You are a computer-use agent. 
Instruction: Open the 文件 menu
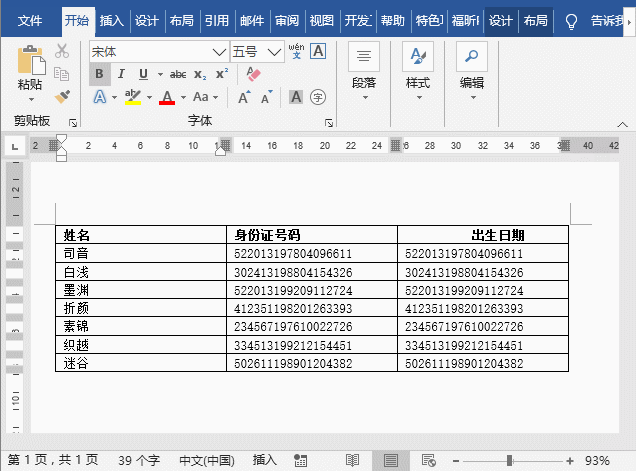(x=29, y=21)
